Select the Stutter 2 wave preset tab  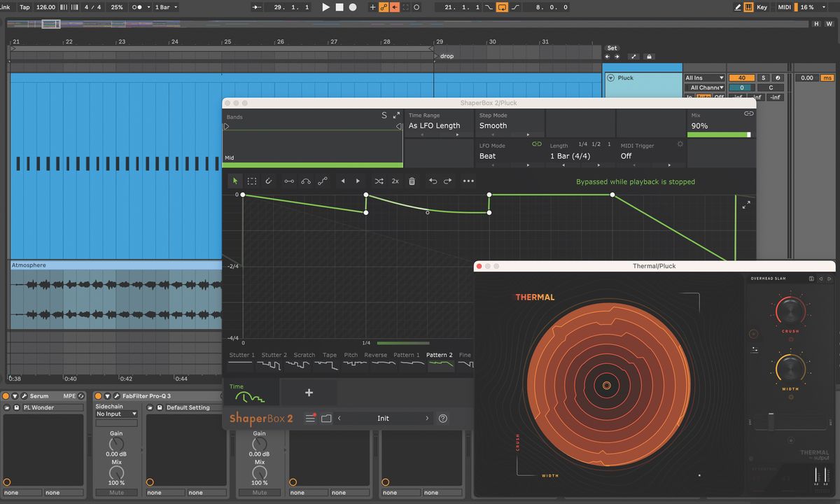(x=274, y=360)
